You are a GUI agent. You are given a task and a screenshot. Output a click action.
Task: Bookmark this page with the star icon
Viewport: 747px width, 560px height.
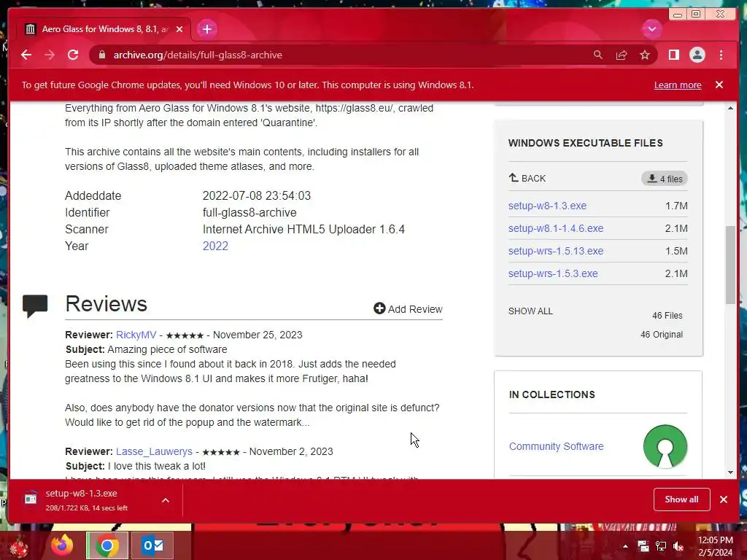click(645, 55)
